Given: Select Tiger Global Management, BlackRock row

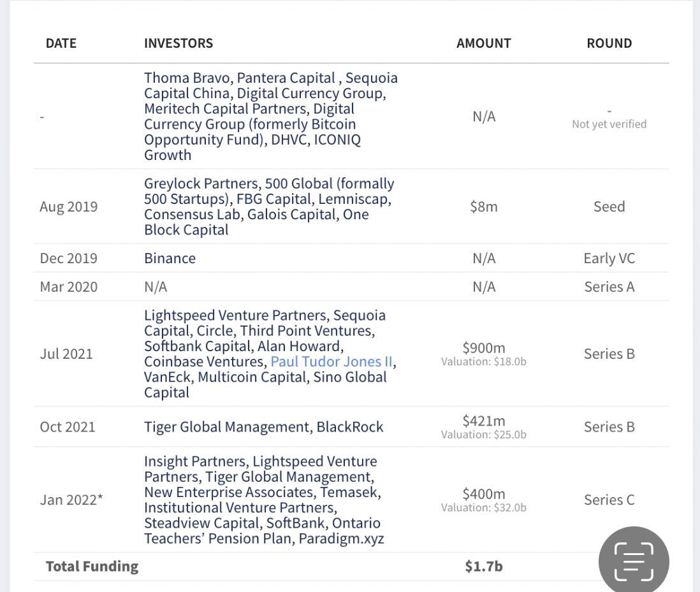Looking at the screenshot, I should pyautogui.click(x=263, y=427).
